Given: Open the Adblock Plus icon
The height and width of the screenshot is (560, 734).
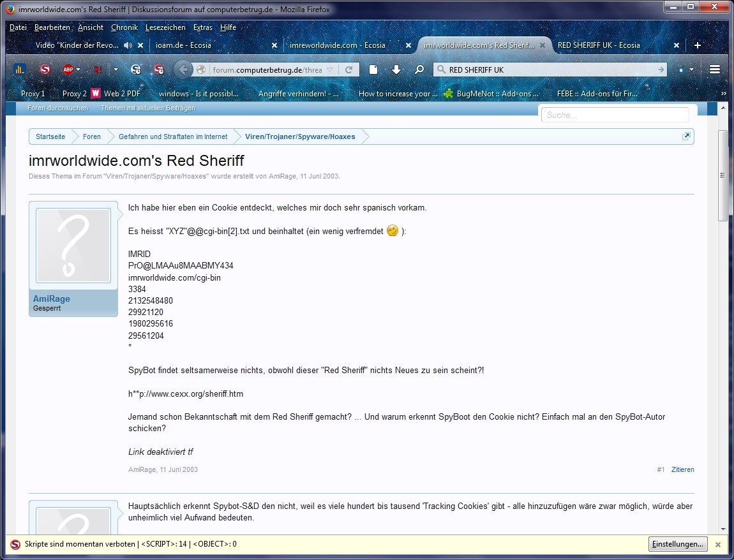Looking at the screenshot, I should pyautogui.click(x=68, y=70).
